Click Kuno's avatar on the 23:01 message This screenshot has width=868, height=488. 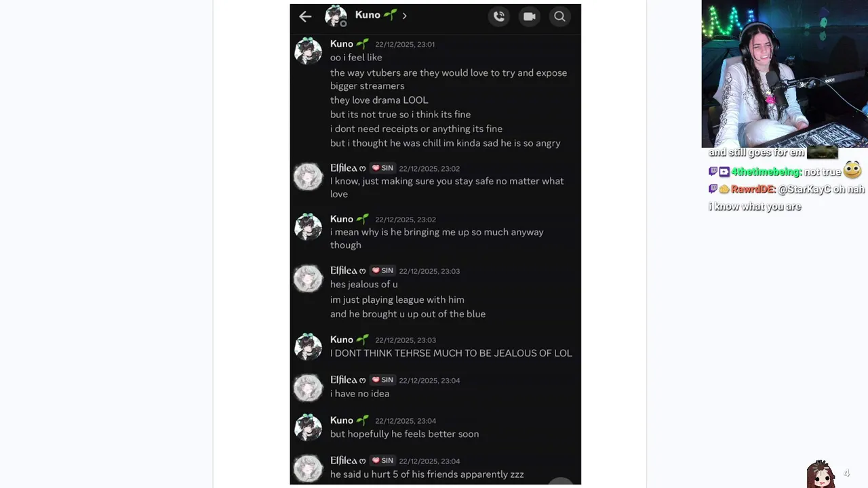pyautogui.click(x=308, y=52)
